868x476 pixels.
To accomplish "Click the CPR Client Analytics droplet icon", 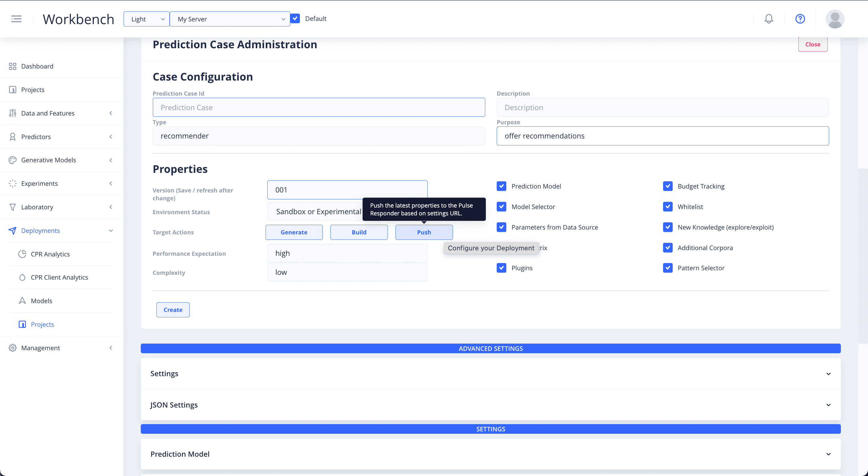I will coord(22,277).
